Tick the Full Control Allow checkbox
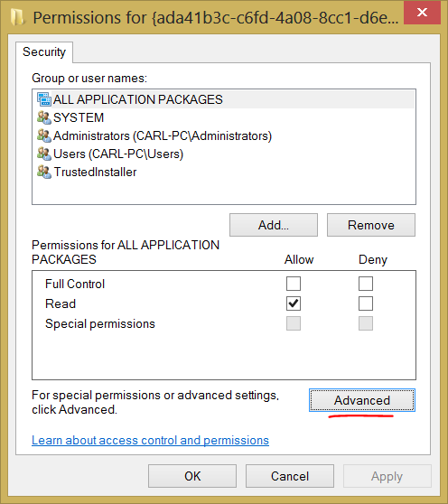 click(294, 284)
